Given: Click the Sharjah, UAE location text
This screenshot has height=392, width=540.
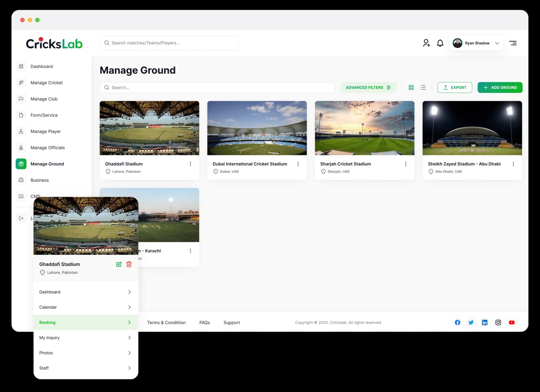Looking at the screenshot, I should (x=339, y=171).
